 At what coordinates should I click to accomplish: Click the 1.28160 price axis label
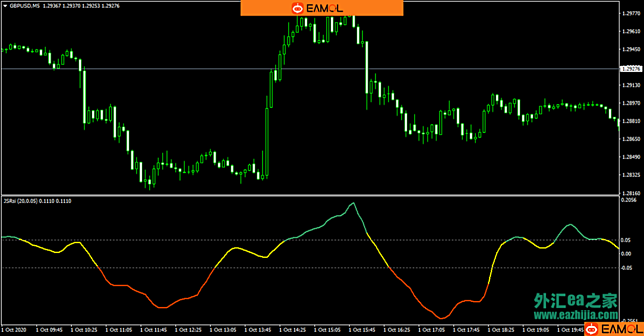tap(631, 193)
